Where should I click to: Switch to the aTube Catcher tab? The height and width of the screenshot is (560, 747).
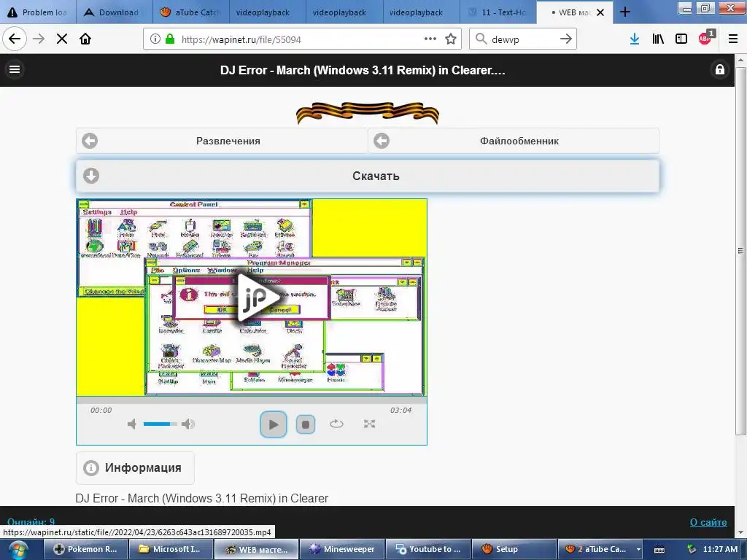point(192,12)
